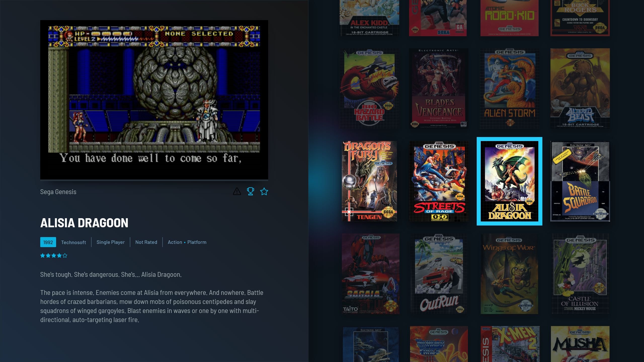644x362 pixels.
Task: Click the Single Player tag
Action: (111, 242)
